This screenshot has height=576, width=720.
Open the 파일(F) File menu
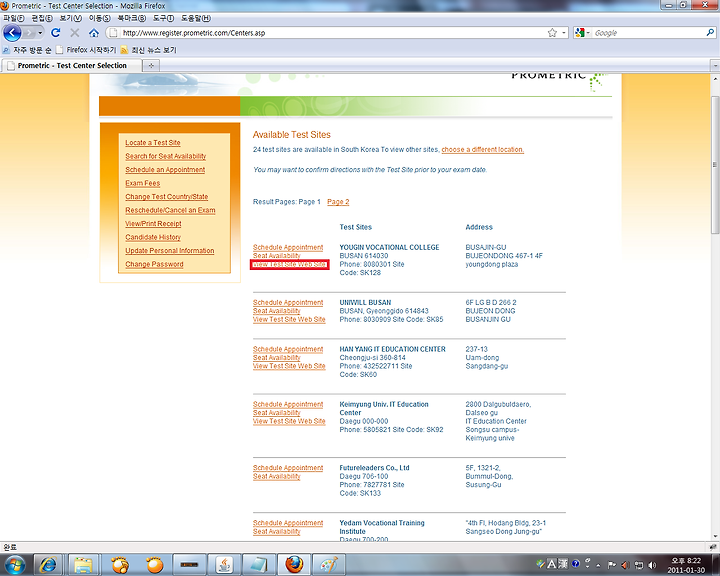click(x=13, y=18)
